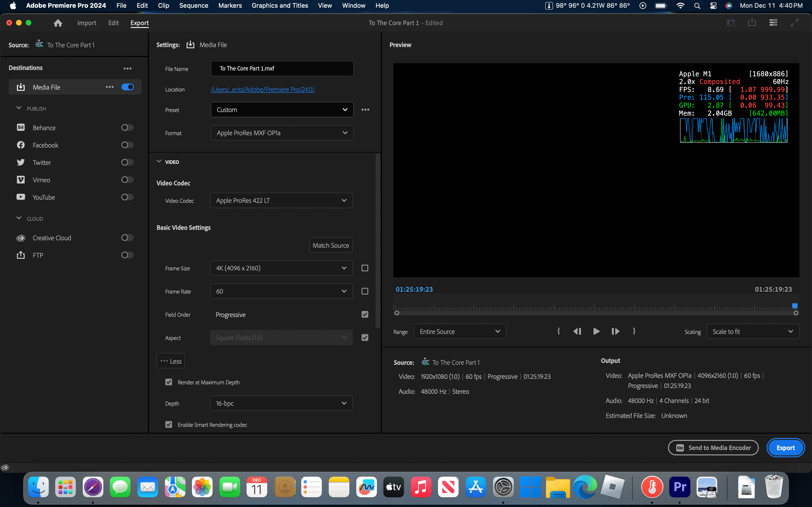Click the File Name input field
This screenshot has height=507, width=812.
click(282, 68)
